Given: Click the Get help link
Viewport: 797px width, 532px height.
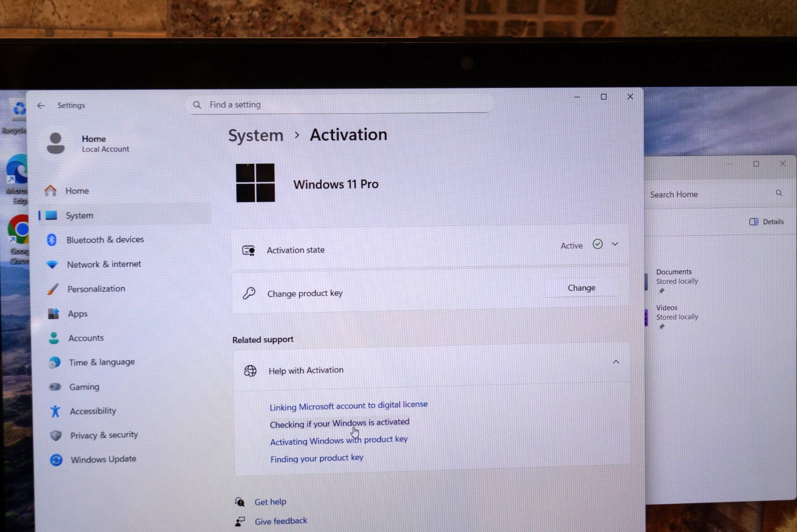Looking at the screenshot, I should click(x=270, y=502).
